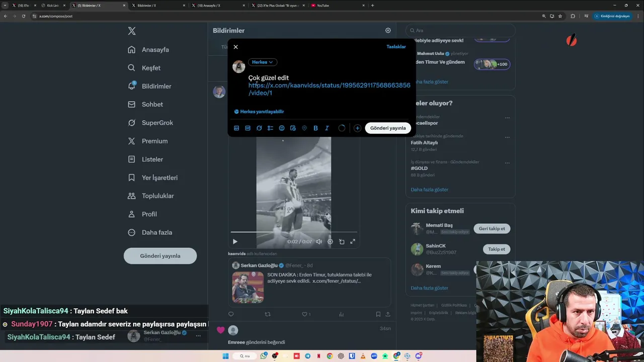The height and width of the screenshot is (362, 644).
Task: Unmute the video volume icon
Action: [x=319, y=242]
